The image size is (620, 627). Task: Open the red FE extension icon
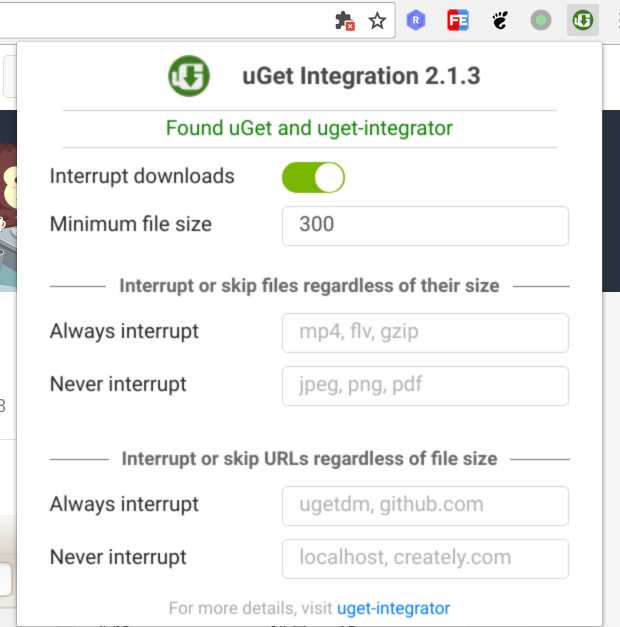point(458,20)
